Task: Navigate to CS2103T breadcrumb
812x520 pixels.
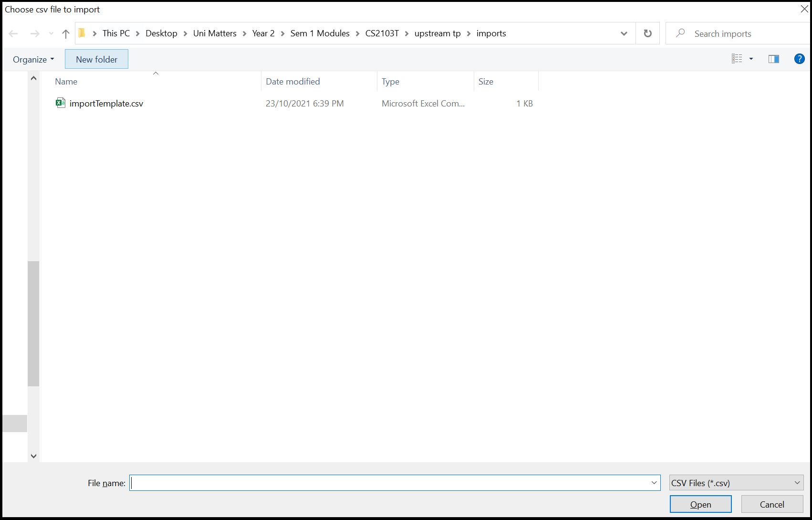Action: (x=382, y=33)
